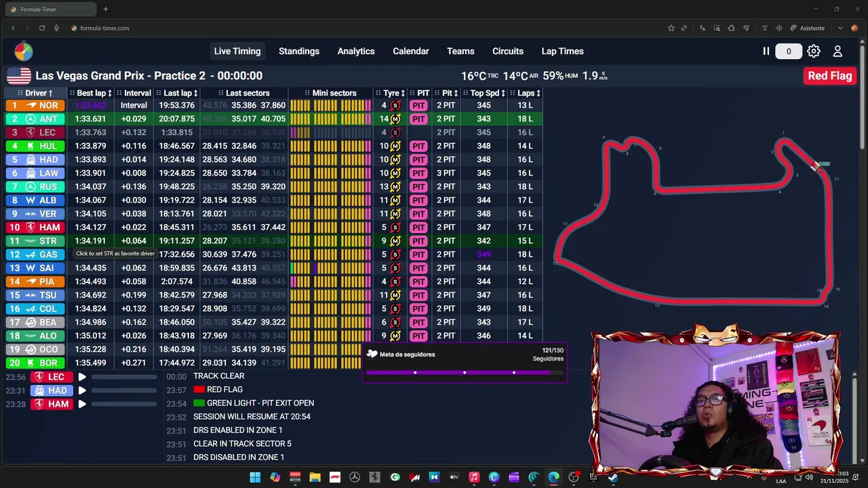Open the Apple TV taskbar icon
This screenshot has height=488, width=868.
click(x=454, y=477)
